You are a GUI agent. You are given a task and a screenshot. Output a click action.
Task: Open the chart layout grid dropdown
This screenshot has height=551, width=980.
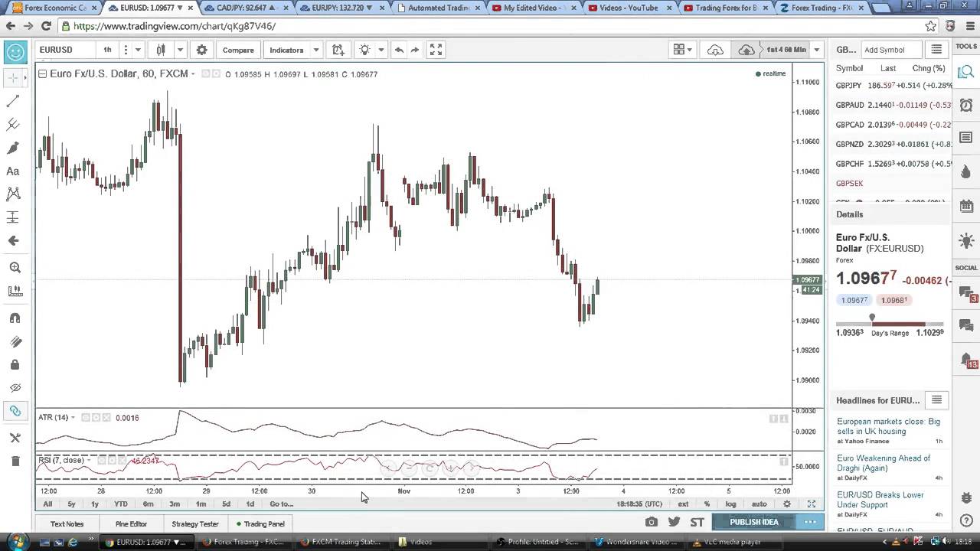(x=682, y=50)
